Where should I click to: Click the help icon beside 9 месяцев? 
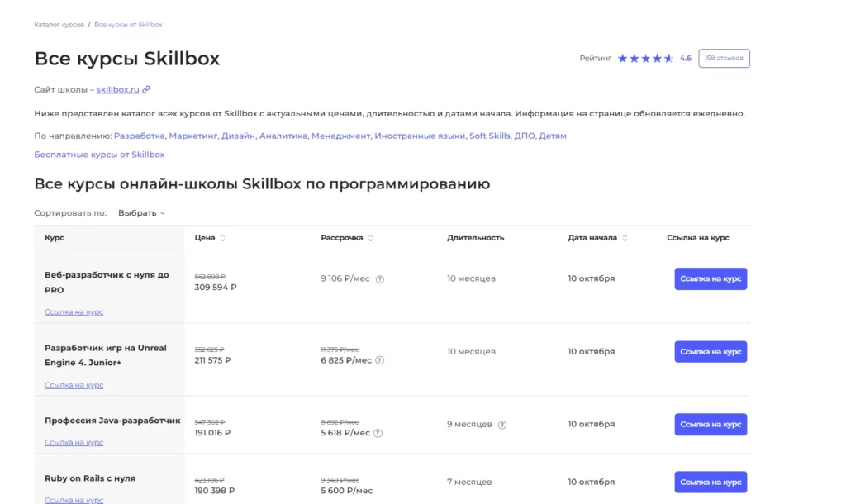pos(502,425)
